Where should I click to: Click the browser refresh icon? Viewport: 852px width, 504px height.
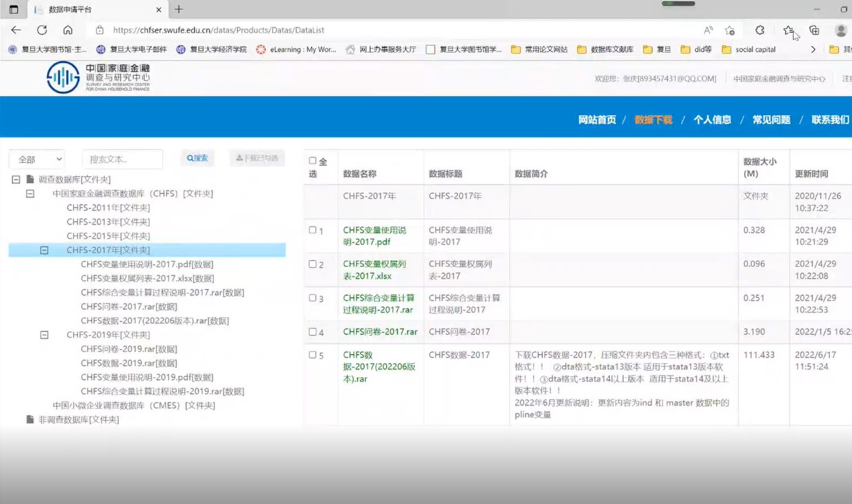(42, 30)
